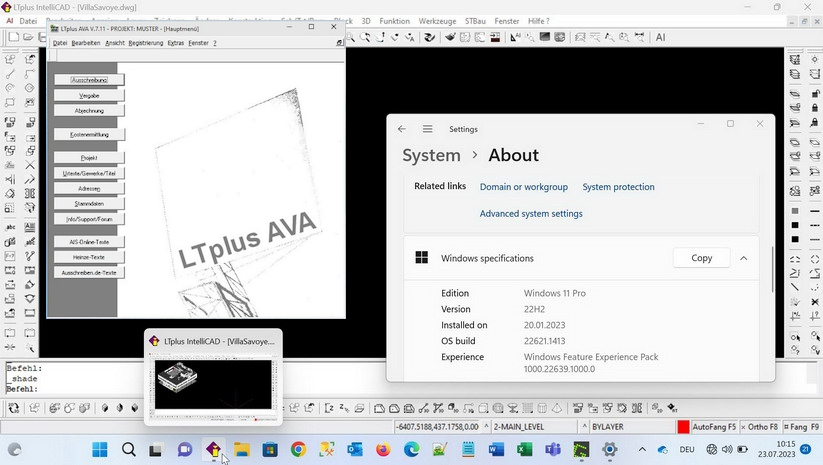Click the Windows Start button
This screenshot has height=465, width=823.
[100, 449]
